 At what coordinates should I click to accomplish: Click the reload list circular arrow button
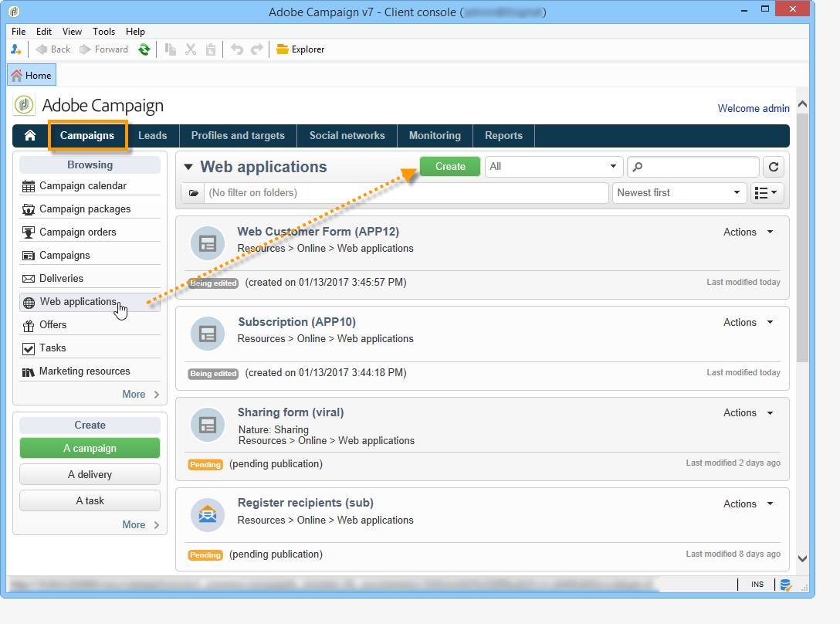[x=774, y=167]
